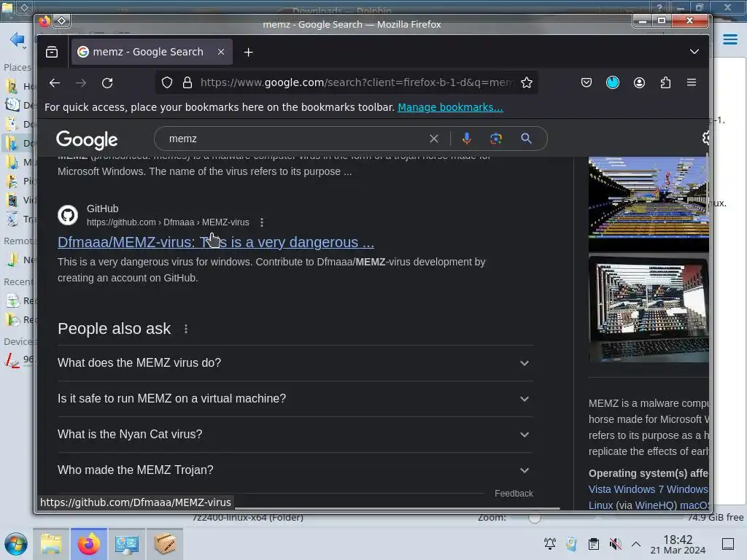747x560 pixels.
Task: Adjust Dolphin zoom slider
Action: click(x=534, y=518)
